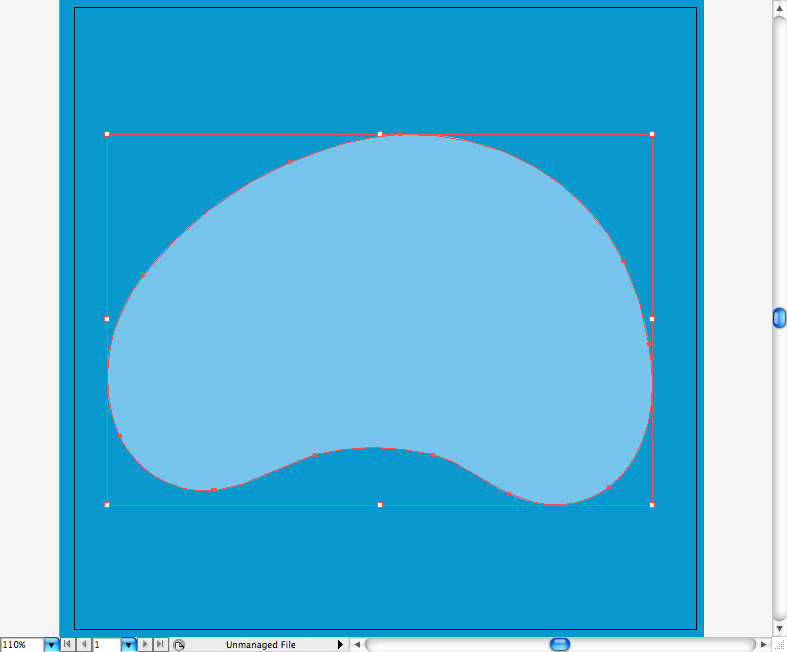Click the horizontal scrollbar right arrow
The image size is (787, 652).
(764, 645)
